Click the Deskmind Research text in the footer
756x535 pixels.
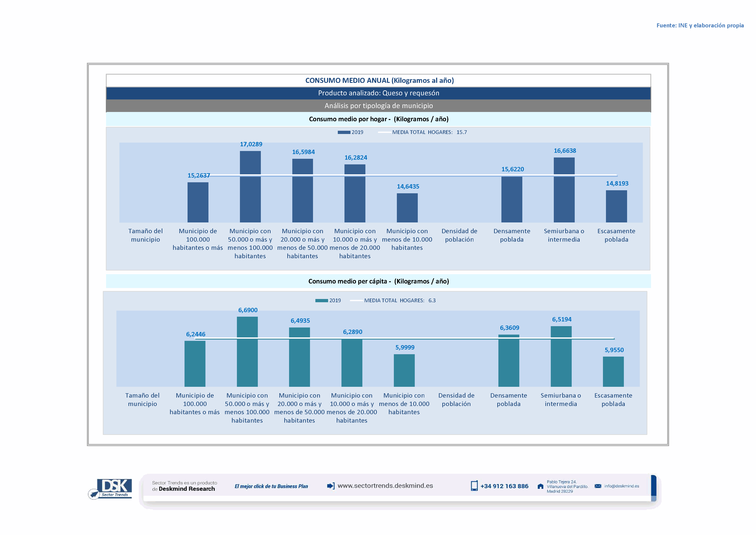187,489
